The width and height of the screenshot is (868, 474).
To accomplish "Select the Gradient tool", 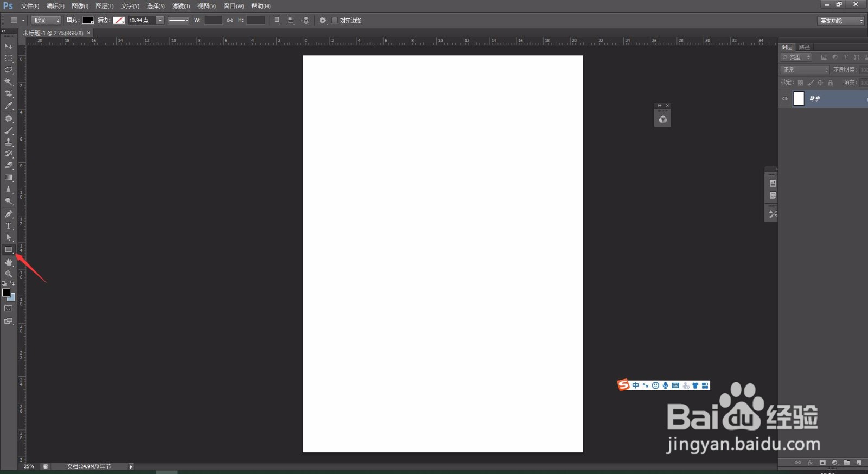I will tap(8, 178).
